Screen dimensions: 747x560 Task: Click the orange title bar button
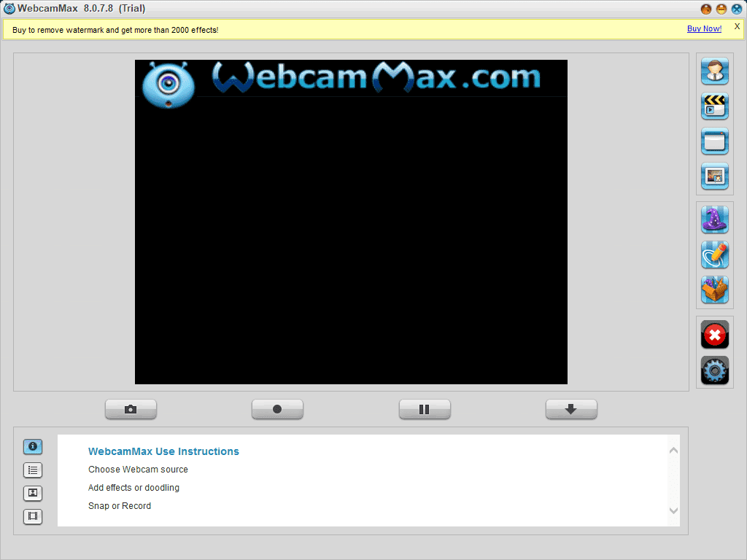tap(706, 9)
